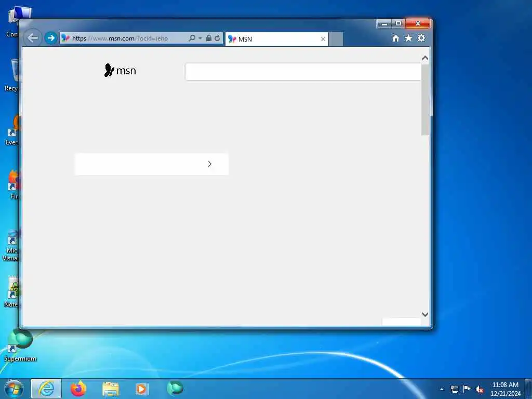Image resolution: width=532 pixels, height=399 pixels.
Task: Open the Tools gear menu
Action: pos(421,38)
